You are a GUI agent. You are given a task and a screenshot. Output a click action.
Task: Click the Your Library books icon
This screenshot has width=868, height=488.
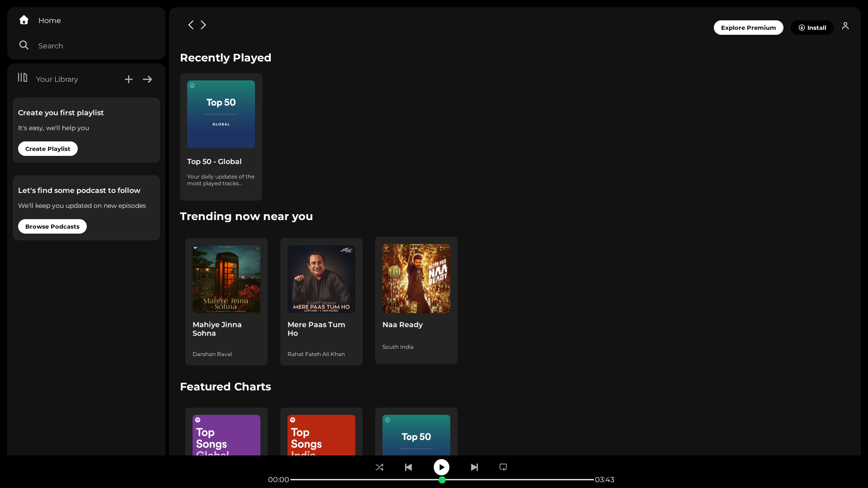coord(23,78)
